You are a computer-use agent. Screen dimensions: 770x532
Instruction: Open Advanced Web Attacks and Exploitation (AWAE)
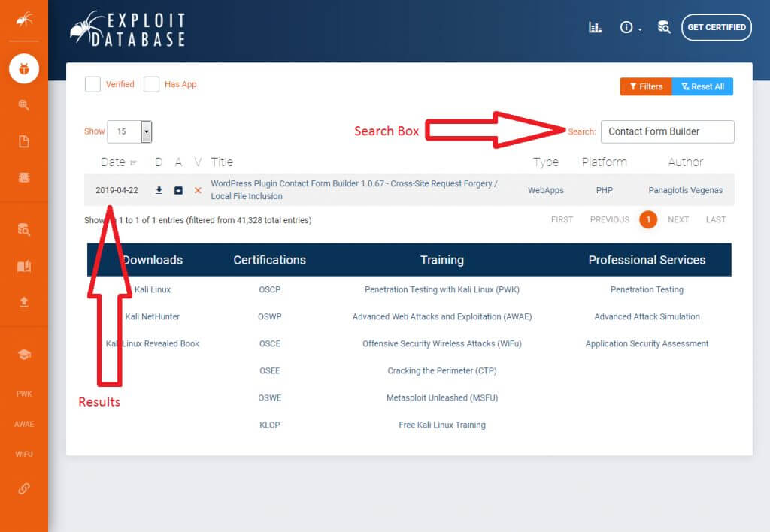coord(442,316)
